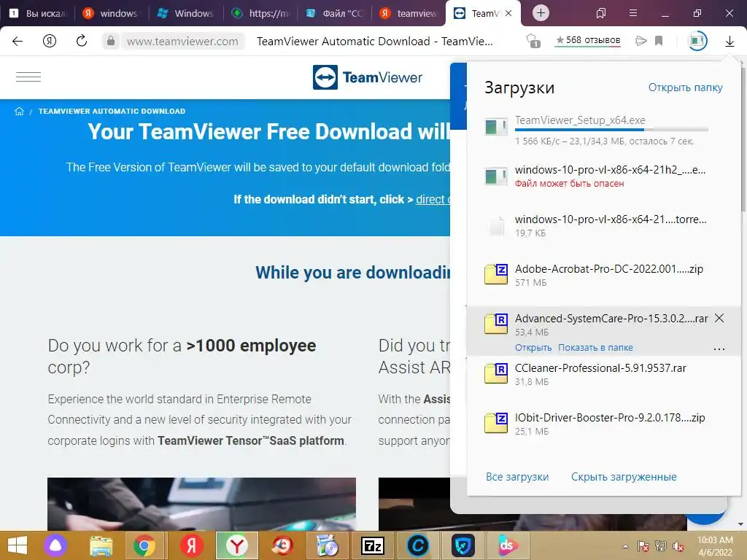The width and height of the screenshot is (747, 560).
Task: Switch to the 'Windows' tab with the flag icon
Action: (x=186, y=13)
